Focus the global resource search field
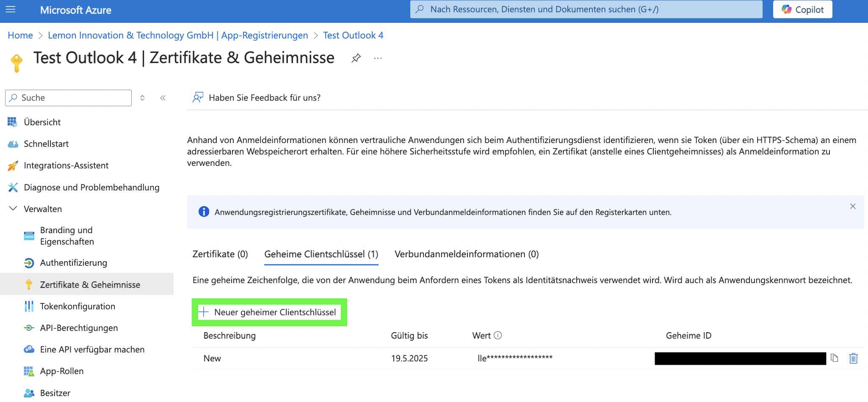Image resolution: width=868 pixels, height=402 pixels. click(x=586, y=9)
